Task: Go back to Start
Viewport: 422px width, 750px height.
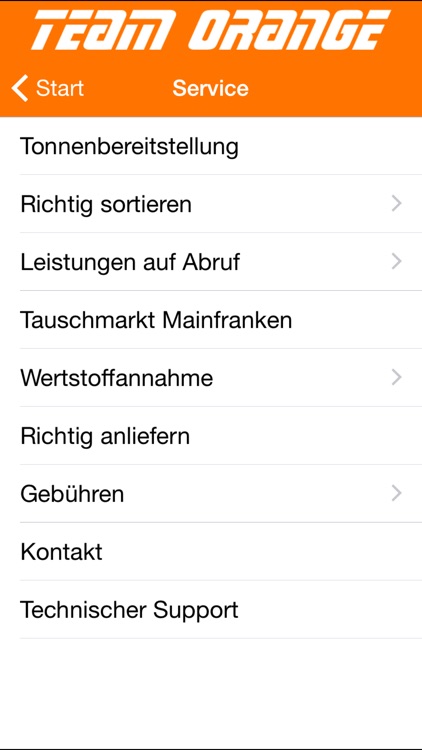Action: pyautogui.click(x=48, y=88)
